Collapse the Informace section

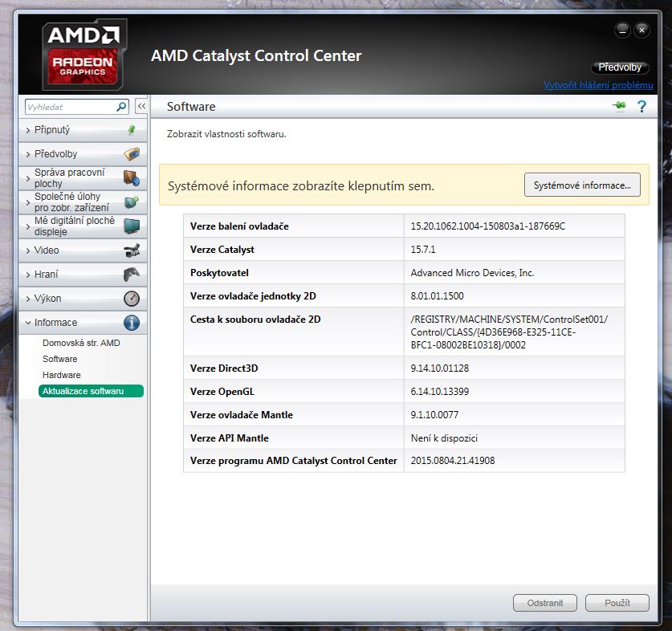pyautogui.click(x=72, y=323)
